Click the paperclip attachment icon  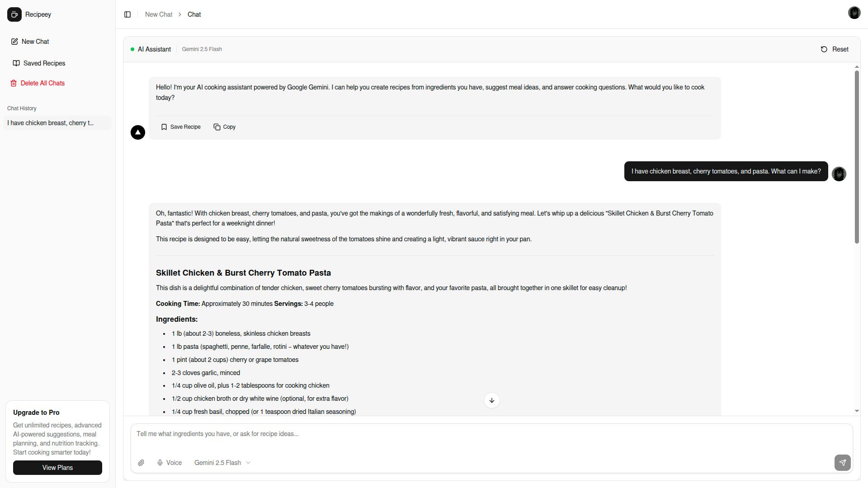141,463
